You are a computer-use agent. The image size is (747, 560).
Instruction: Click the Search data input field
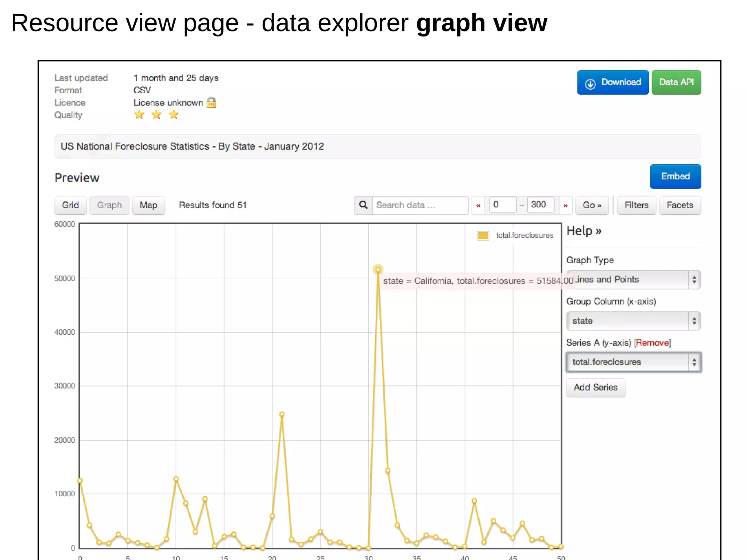click(419, 205)
